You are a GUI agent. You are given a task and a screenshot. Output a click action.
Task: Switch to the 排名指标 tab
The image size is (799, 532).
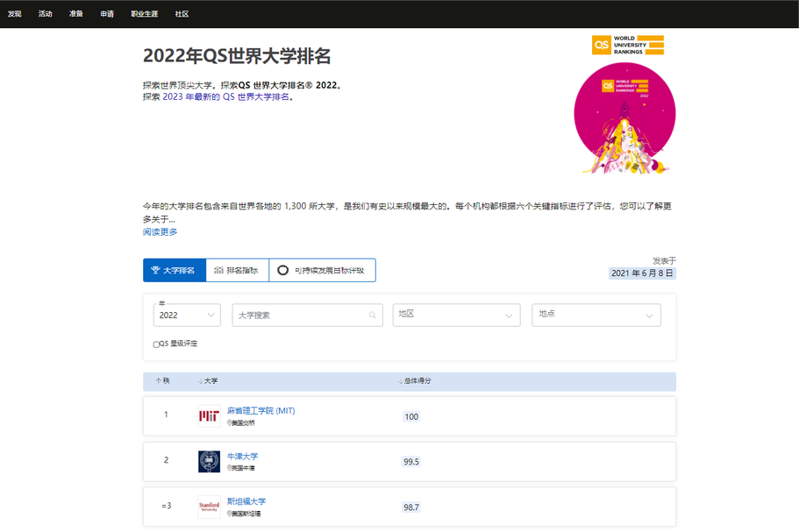coord(238,270)
